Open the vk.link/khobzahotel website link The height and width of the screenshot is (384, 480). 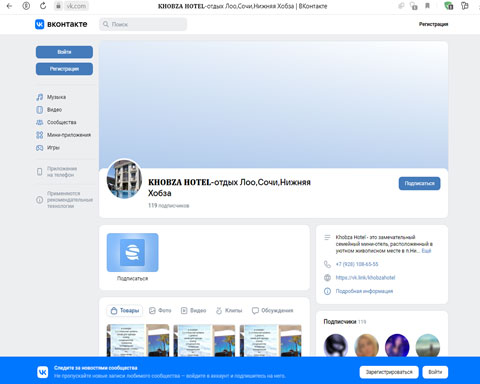point(365,278)
